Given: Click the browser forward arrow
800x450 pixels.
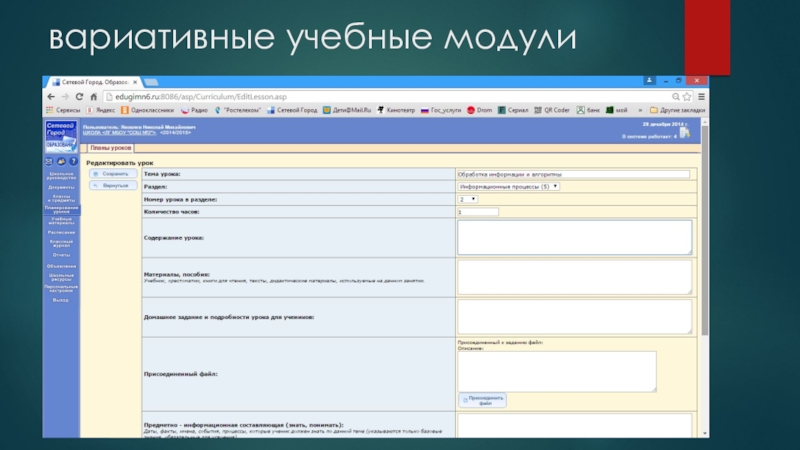Looking at the screenshot, I should click(x=65, y=96).
